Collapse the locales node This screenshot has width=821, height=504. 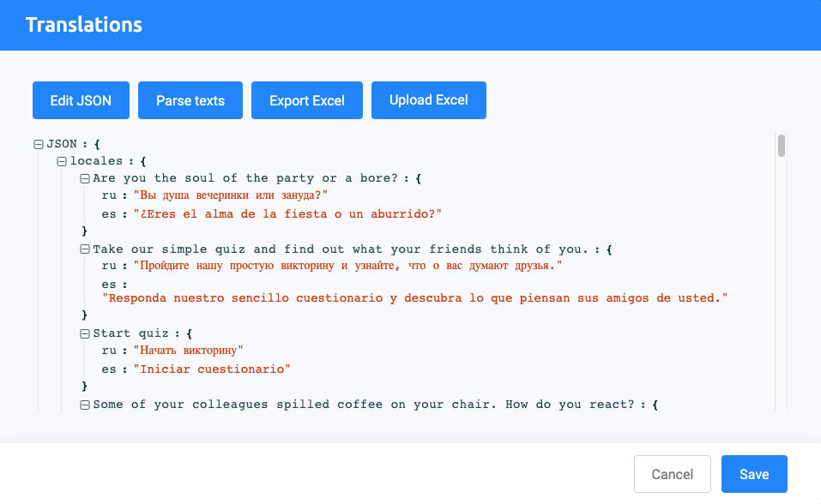pyautogui.click(x=62, y=161)
